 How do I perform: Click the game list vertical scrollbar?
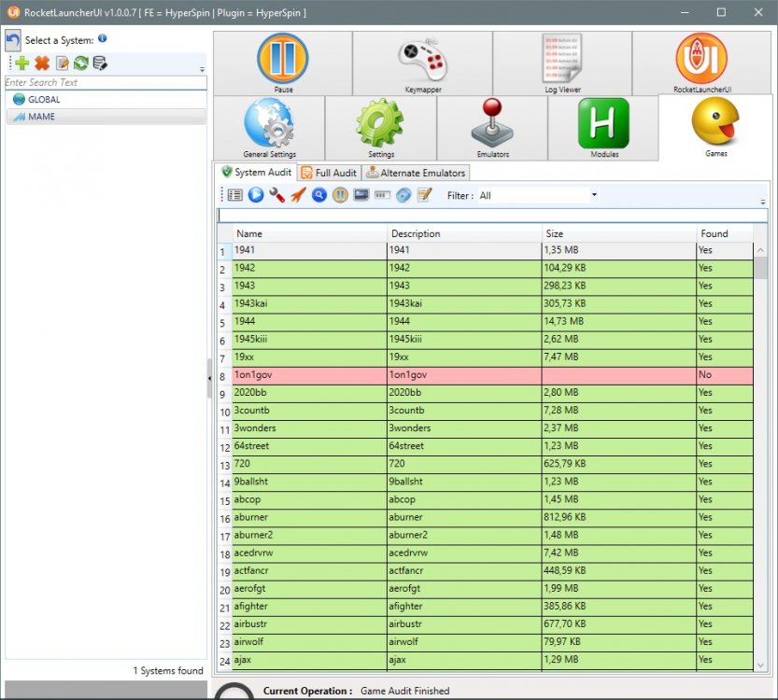point(761,448)
